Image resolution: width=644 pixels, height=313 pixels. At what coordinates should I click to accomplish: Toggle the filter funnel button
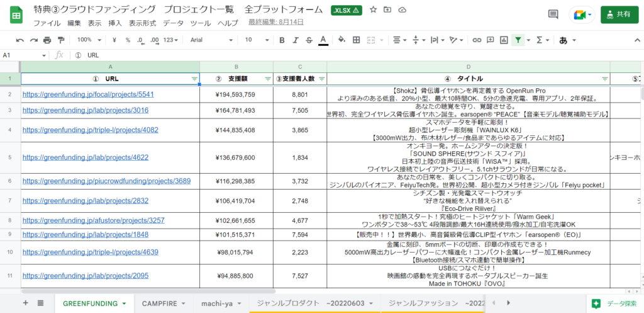coord(518,40)
